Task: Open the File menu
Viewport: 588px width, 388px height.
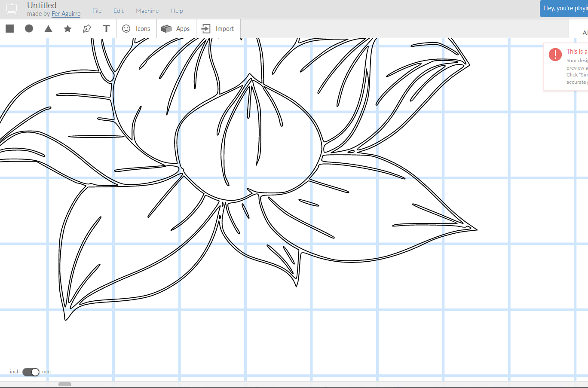Action: point(97,11)
